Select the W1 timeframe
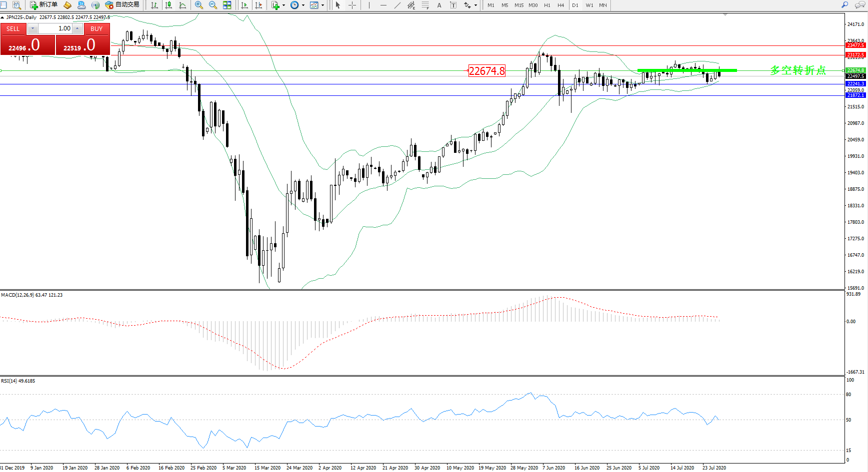868x472 pixels. click(x=589, y=5)
